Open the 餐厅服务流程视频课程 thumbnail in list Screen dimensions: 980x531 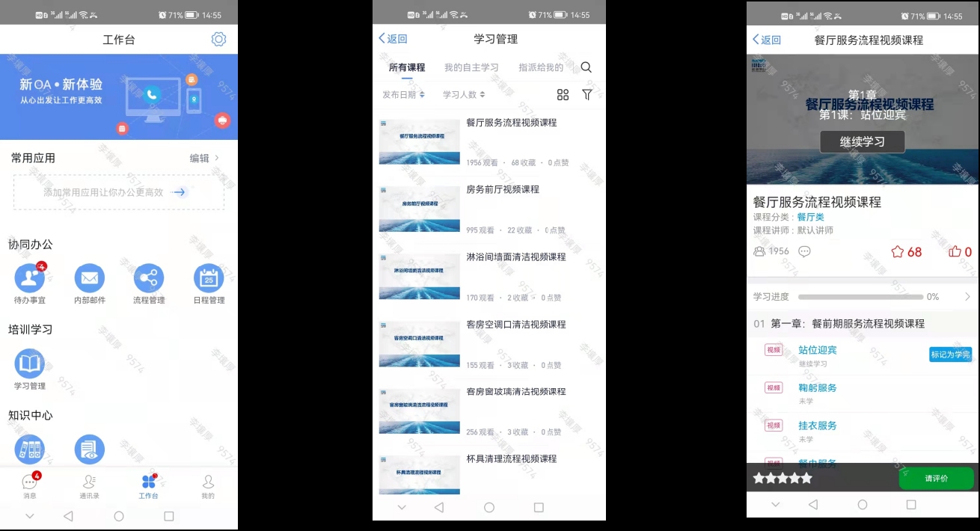tap(419, 142)
